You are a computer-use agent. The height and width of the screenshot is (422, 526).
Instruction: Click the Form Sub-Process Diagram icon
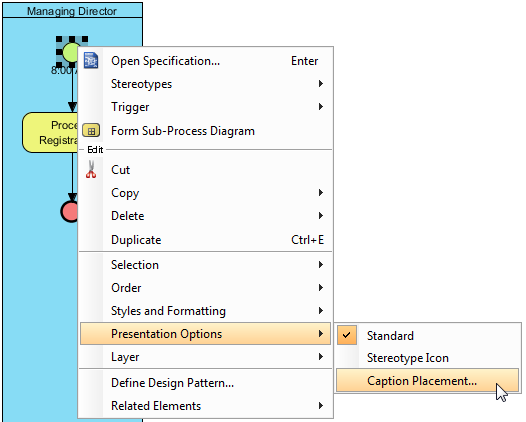[91, 130]
